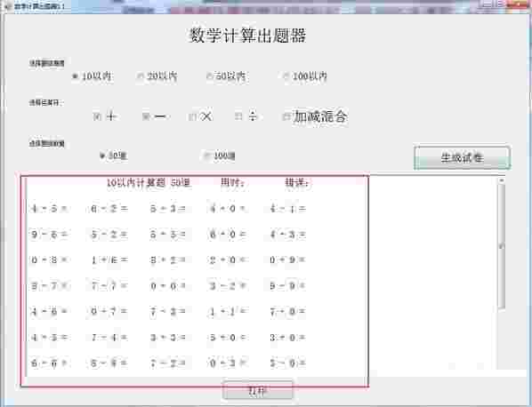This screenshot has width=532, height=407.
Task: Click the equation 3 + 0 =
Action: point(287,337)
